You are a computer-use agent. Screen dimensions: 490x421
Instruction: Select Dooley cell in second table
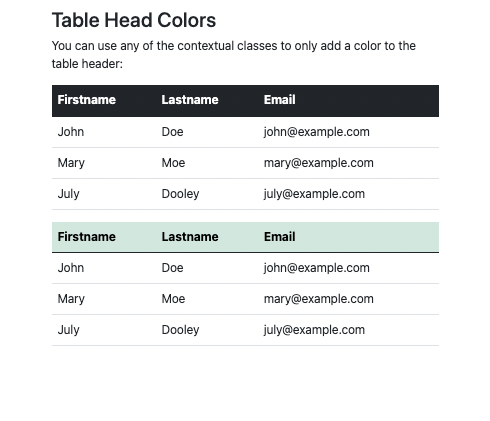pos(180,330)
